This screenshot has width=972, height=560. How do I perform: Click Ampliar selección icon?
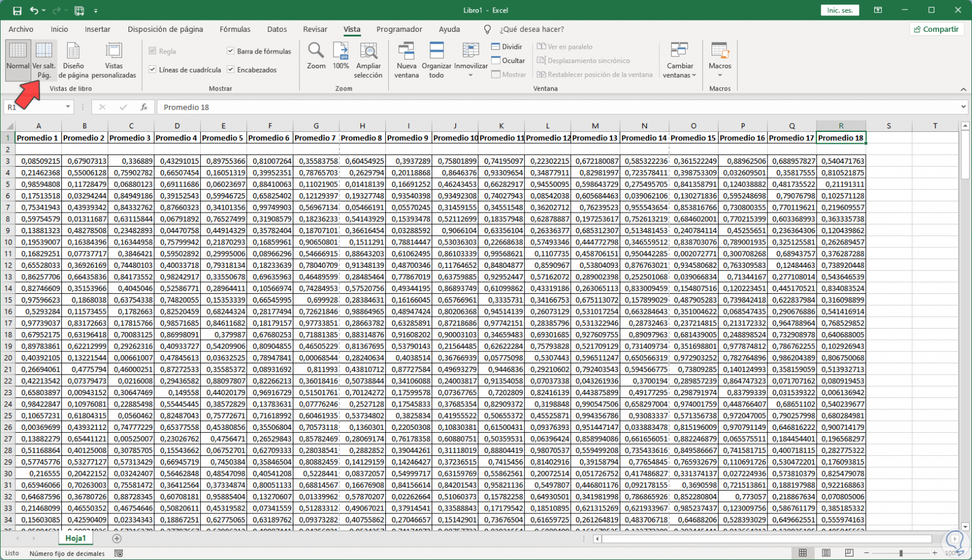[368, 51]
